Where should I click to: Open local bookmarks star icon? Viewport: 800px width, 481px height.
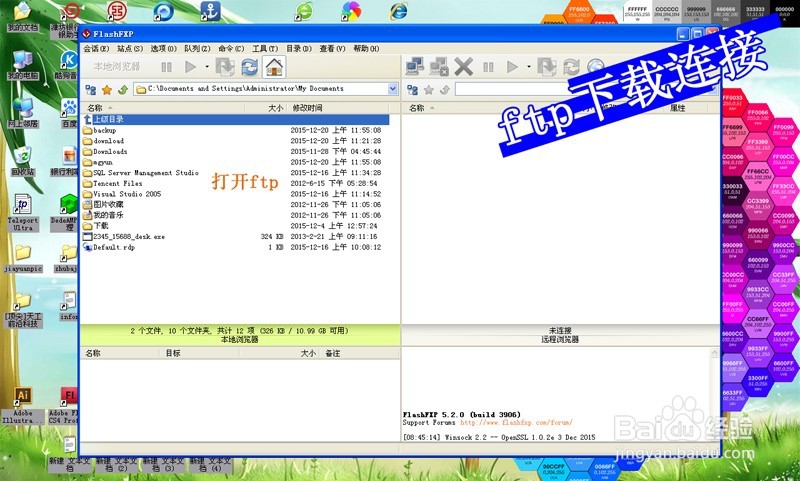[x=107, y=90]
